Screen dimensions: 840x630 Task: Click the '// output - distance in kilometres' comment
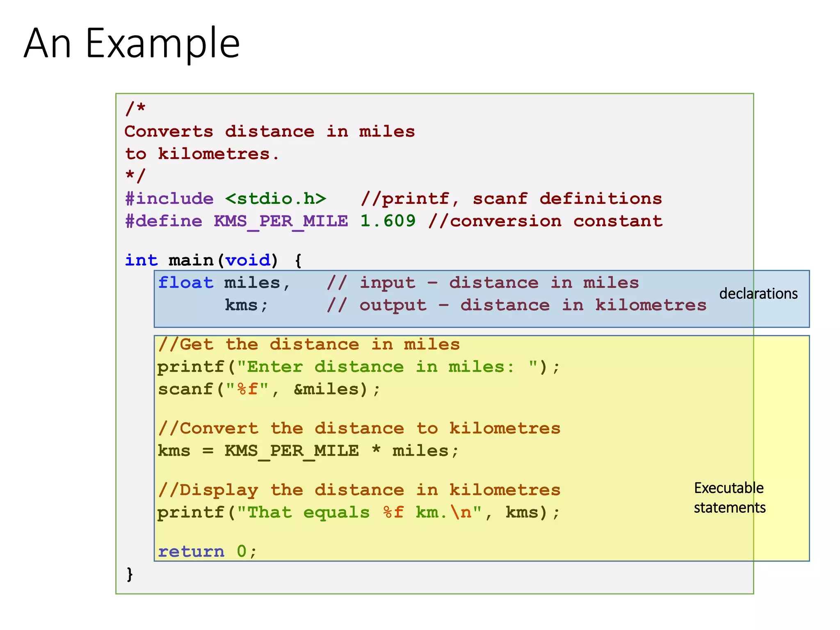[x=516, y=306]
